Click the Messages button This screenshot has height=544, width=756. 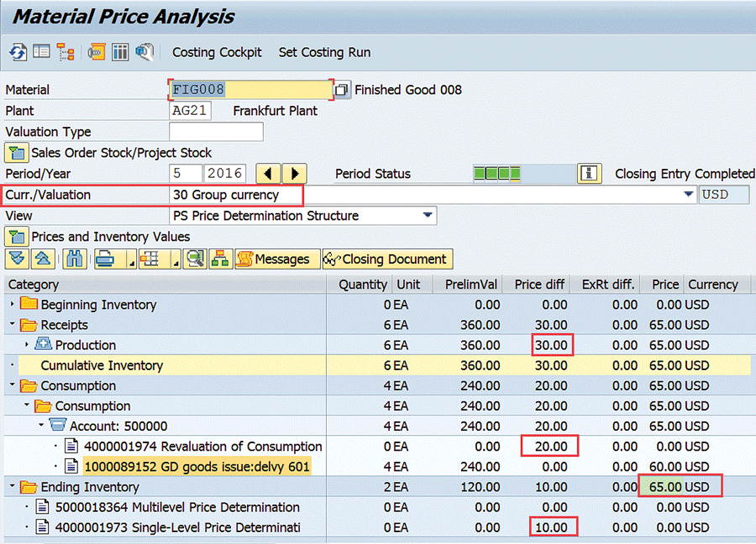tap(277, 259)
